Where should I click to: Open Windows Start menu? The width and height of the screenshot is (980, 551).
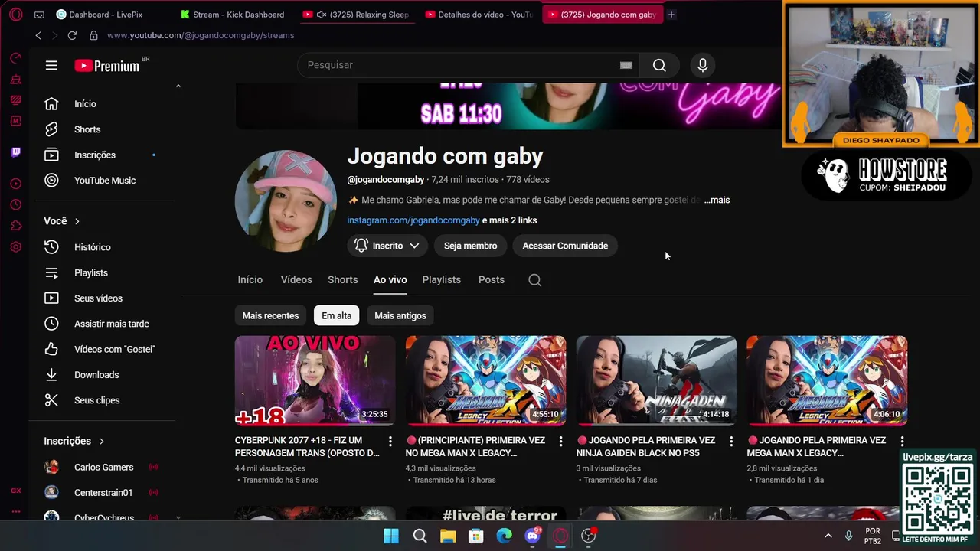(391, 536)
